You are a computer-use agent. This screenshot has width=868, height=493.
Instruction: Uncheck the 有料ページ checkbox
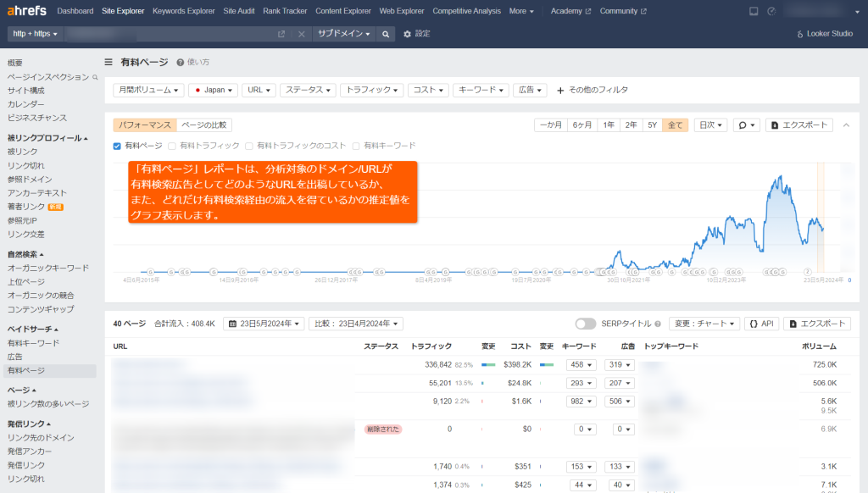(x=118, y=144)
